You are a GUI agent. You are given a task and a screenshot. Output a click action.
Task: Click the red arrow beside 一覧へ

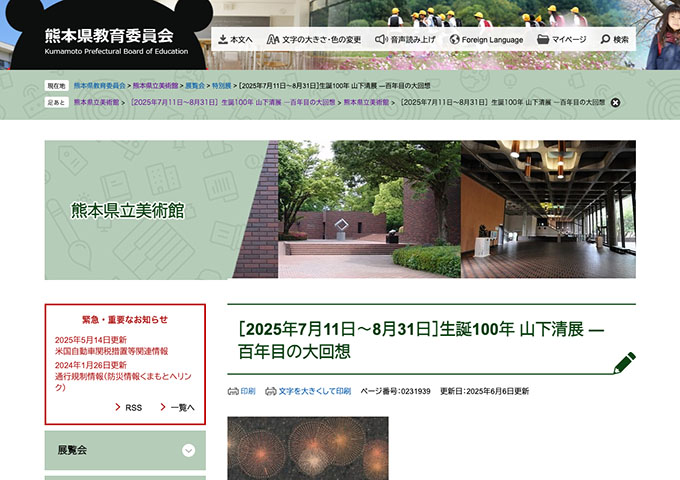click(x=163, y=407)
